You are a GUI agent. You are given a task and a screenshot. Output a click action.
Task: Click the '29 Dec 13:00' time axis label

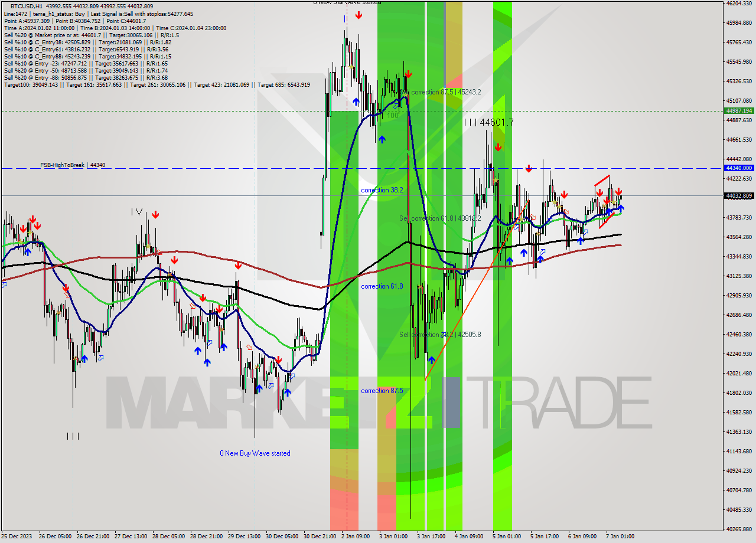pyautogui.click(x=245, y=537)
